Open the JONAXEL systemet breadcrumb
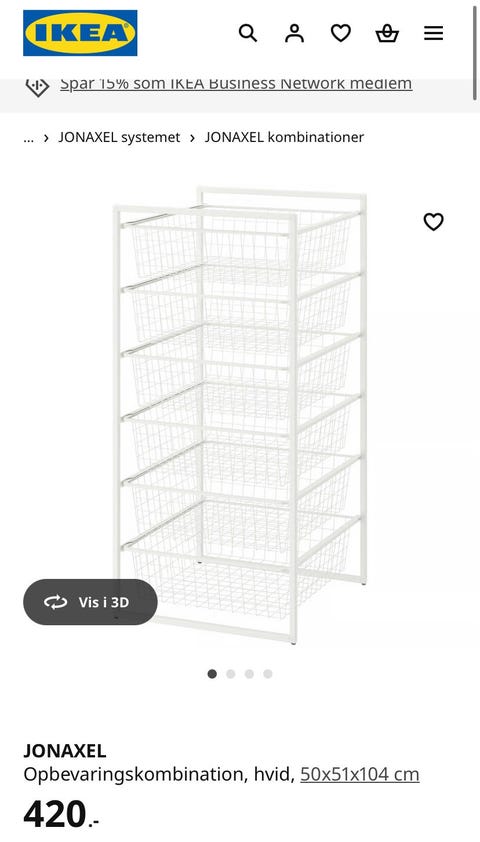 [119, 137]
